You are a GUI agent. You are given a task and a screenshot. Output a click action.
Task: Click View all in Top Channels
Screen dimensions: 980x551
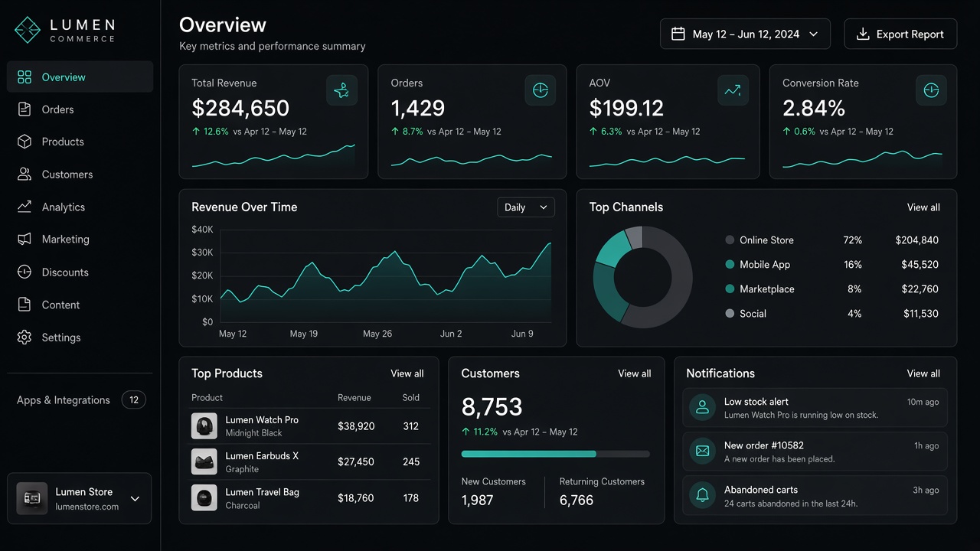point(923,207)
